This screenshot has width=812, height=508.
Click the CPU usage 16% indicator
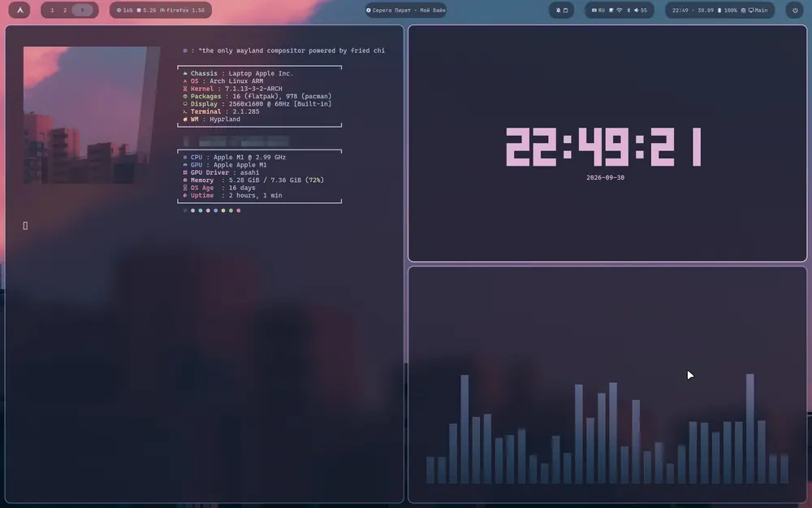point(124,11)
